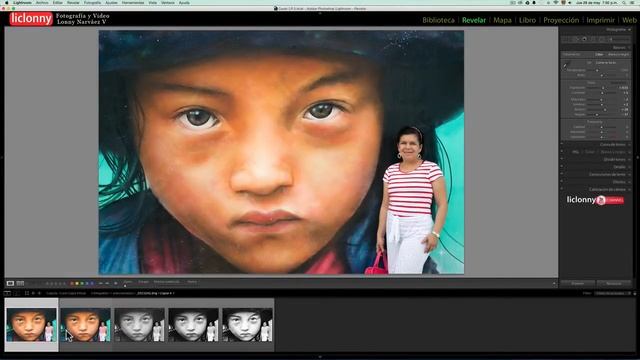This screenshot has width=640, height=360.
Task: Switch to the Biblioteca module
Action: point(438,20)
